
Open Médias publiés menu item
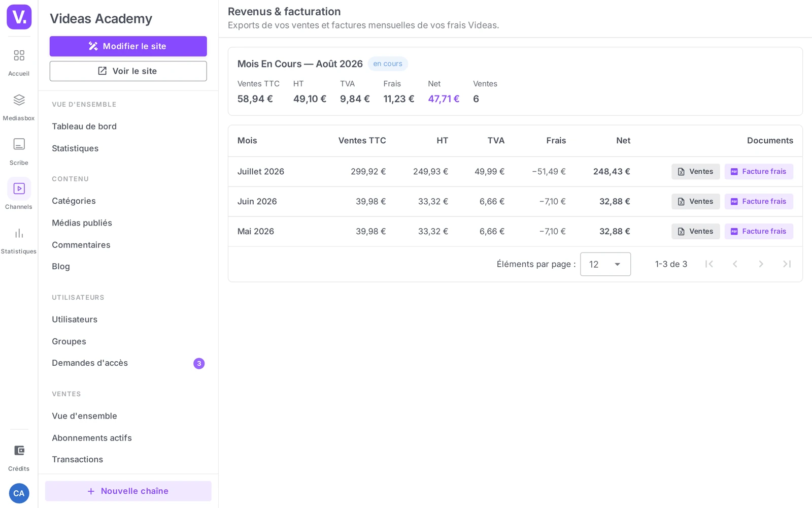[82, 223]
